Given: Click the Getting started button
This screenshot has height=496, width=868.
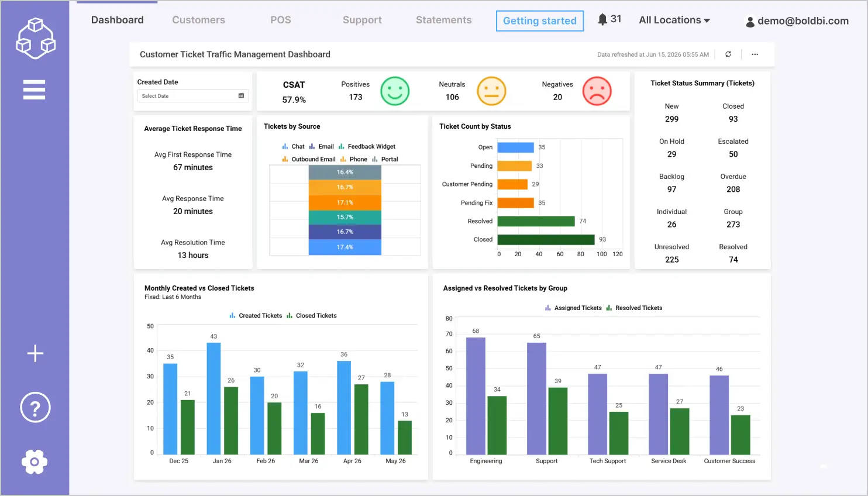Looking at the screenshot, I should tap(540, 21).
